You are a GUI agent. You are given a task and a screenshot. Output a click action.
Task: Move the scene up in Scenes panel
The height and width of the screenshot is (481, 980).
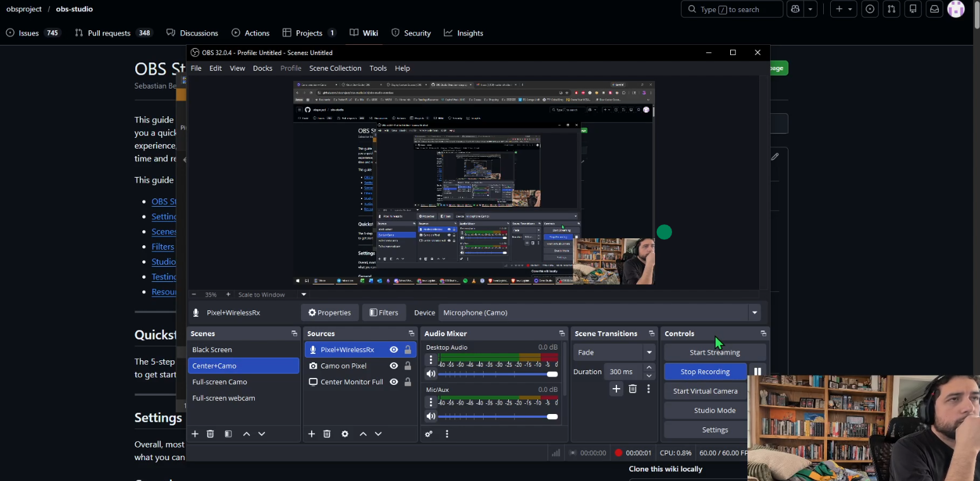247,434
